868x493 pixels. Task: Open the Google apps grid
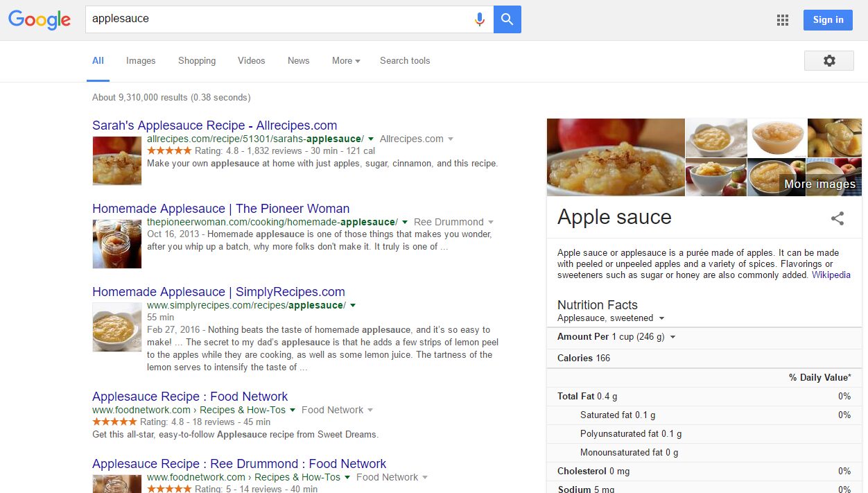(783, 20)
